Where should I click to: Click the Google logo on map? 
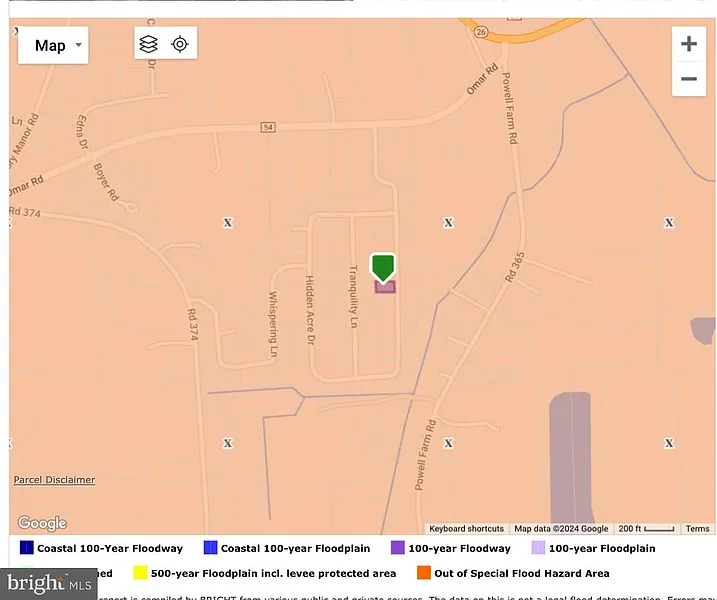click(x=42, y=523)
